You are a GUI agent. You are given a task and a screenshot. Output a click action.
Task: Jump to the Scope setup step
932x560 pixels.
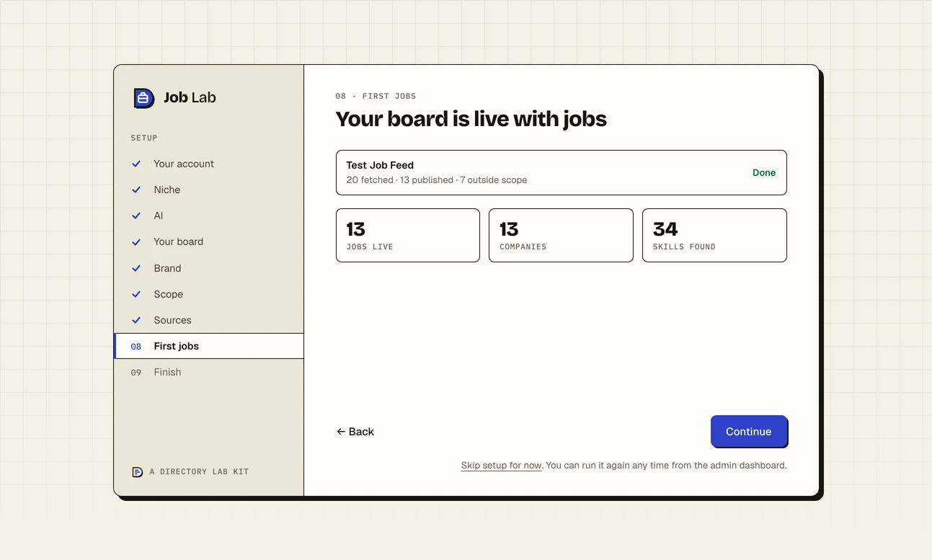point(209,294)
